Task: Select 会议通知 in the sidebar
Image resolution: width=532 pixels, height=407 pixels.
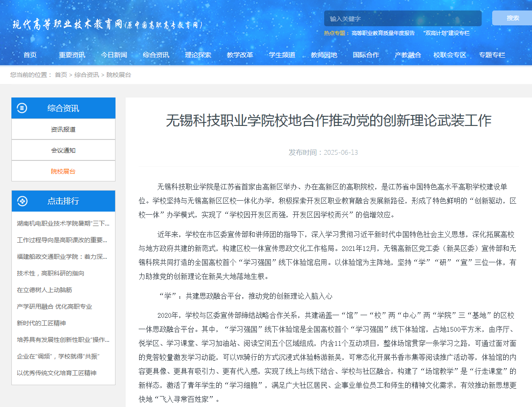Action: [63, 150]
